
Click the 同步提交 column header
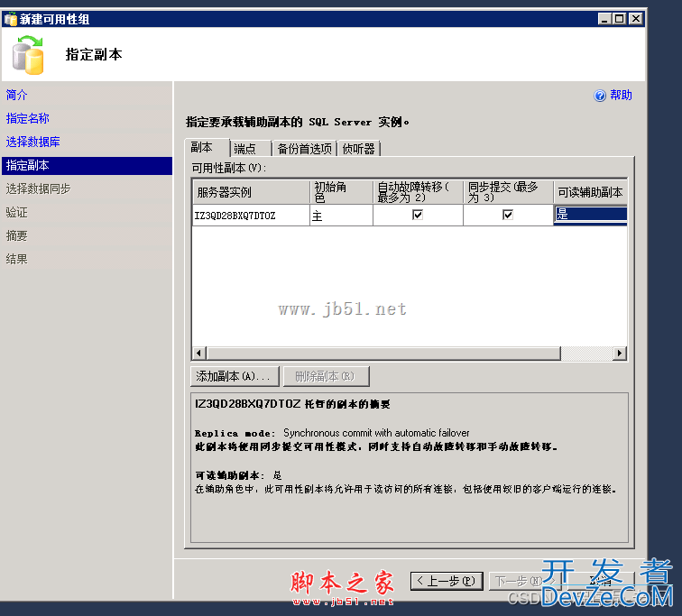click(509, 192)
